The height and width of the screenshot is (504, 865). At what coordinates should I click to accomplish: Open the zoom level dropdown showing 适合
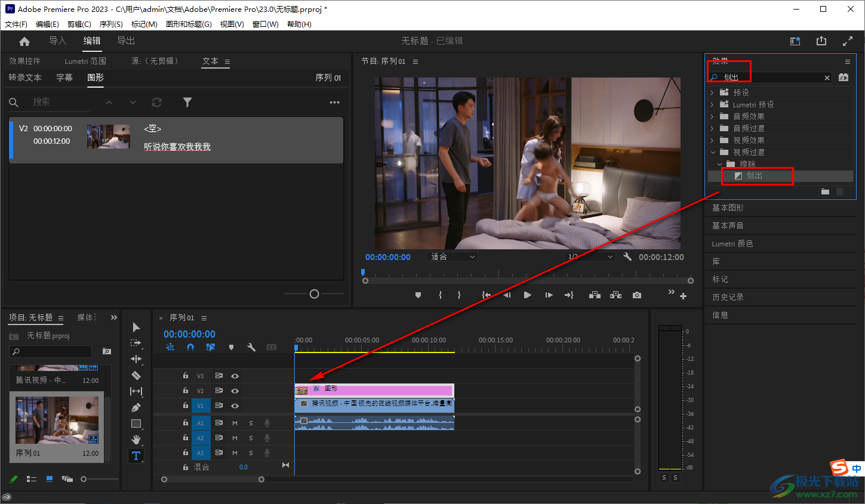[x=453, y=257]
